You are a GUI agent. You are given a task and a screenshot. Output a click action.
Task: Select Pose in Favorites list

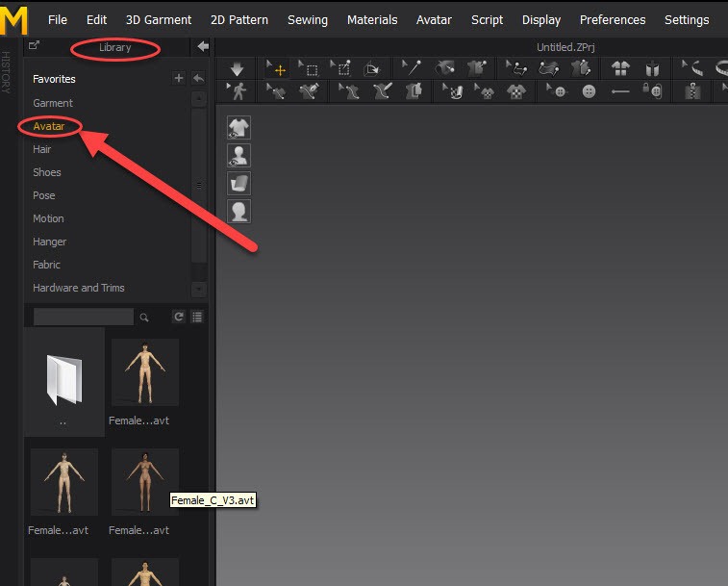pos(43,195)
